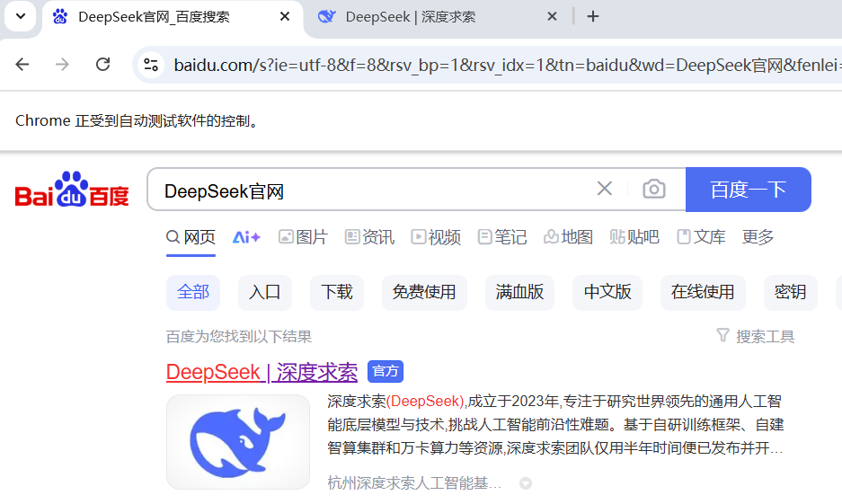This screenshot has width=842, height=504.
Task: Select the 全部 filter chip
Action: coord(193,293)
